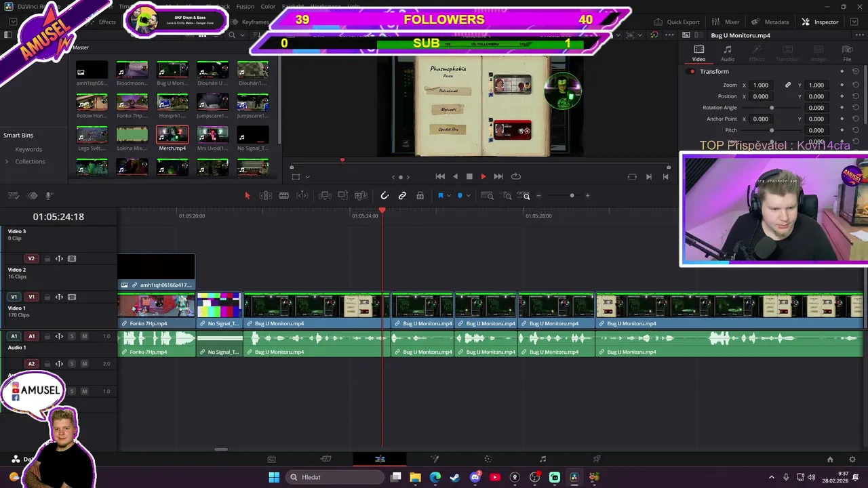868x488 pixels.
Task: Select the Keywords smart bin
Action: pyautogui.click(x=28, y=149)
